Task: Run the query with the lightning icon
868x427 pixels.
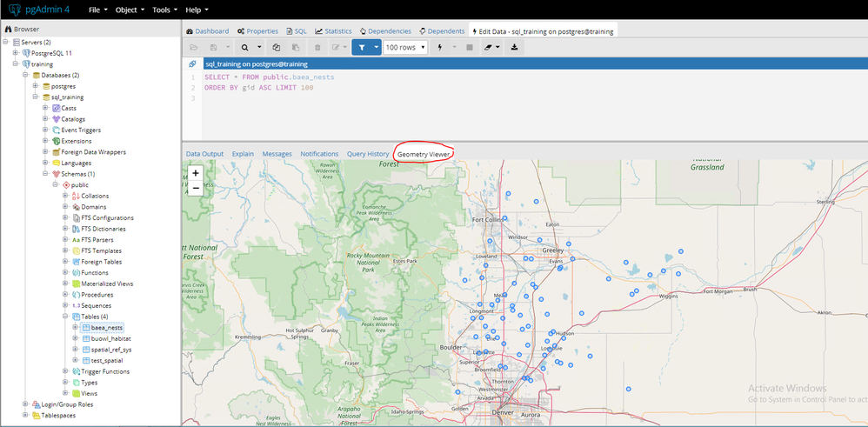Action: tap(440, 48)
